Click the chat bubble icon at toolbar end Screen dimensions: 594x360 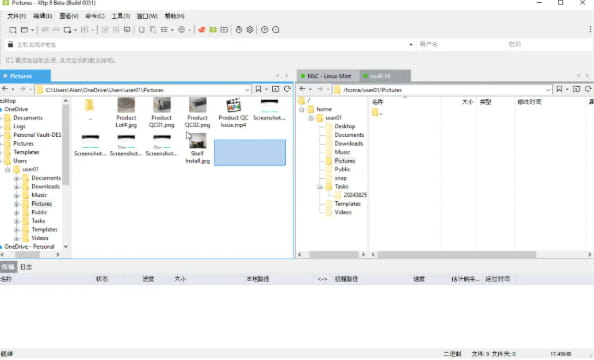tap(276, 30)
